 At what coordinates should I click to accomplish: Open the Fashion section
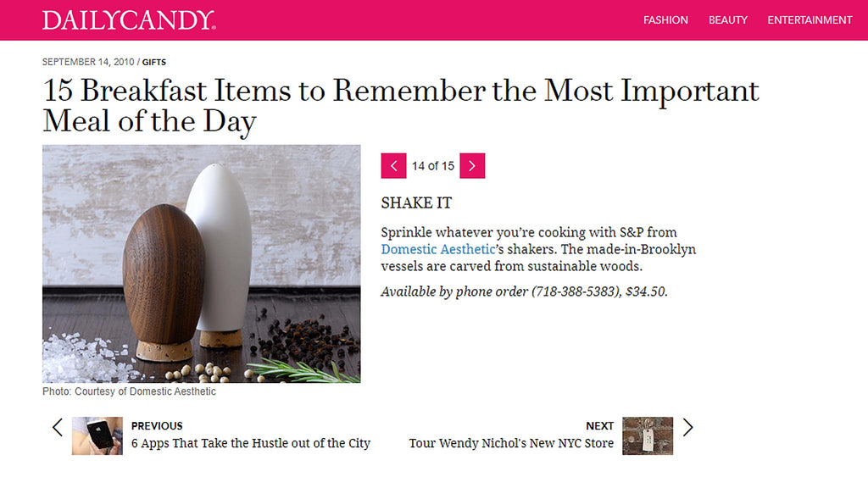(665, 20)
